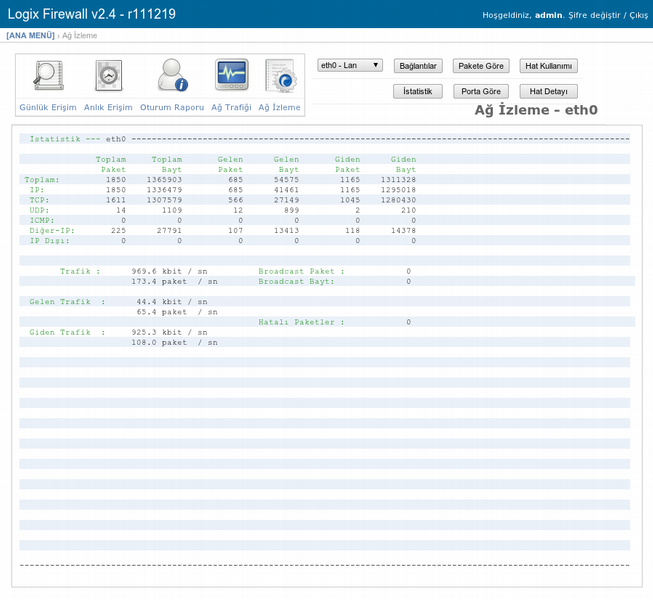Open the Günlük Erişim log icon

pos(48,75)
